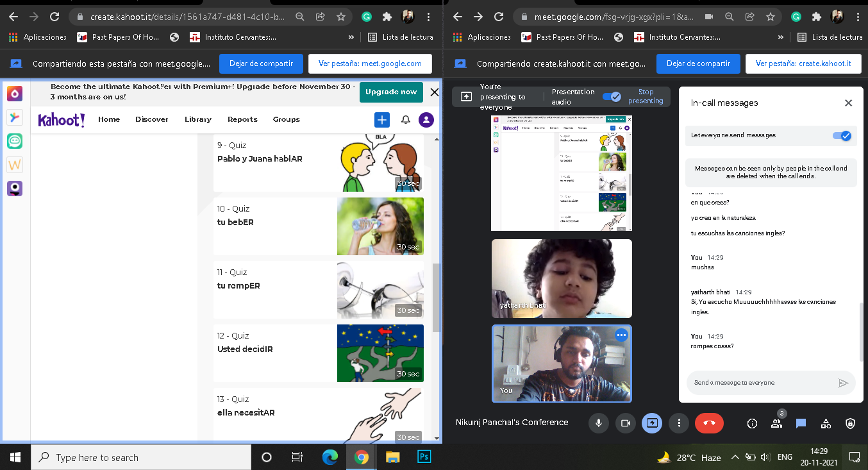Click Stop presenting
Screen dimensions: 868x470
646,97
